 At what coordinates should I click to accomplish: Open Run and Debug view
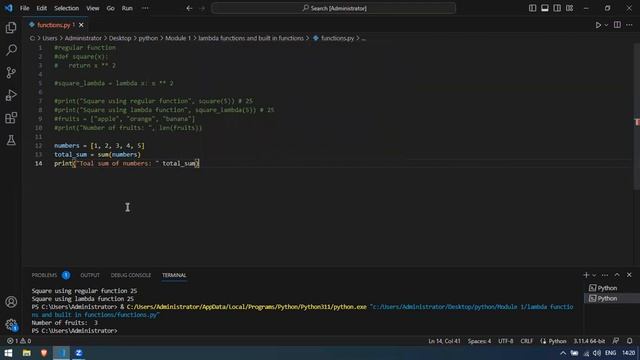point(11,95)
